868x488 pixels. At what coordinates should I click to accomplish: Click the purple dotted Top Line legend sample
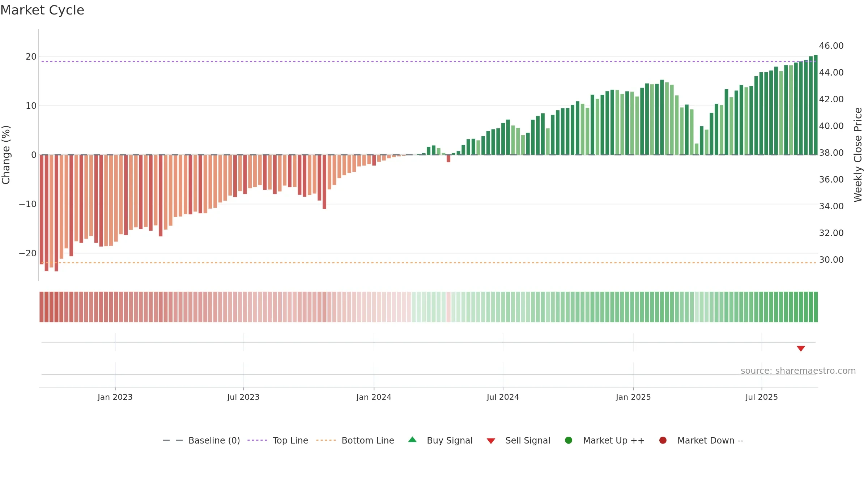[257, 440]
